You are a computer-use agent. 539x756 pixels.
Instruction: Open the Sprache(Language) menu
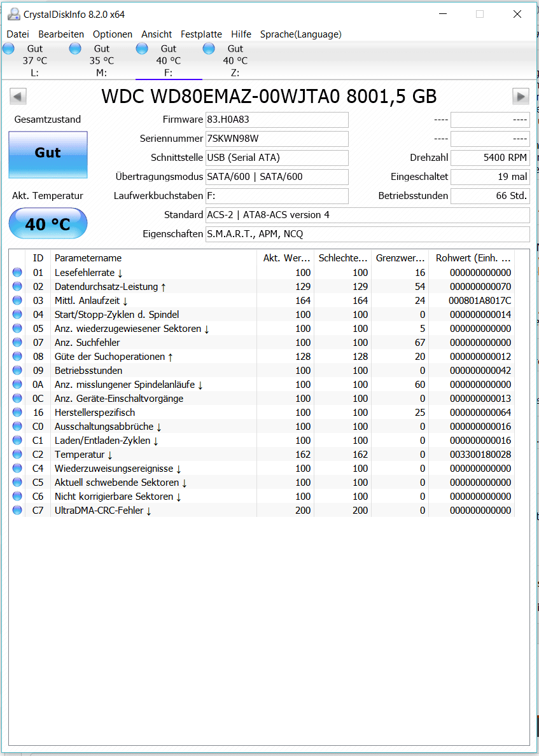tap(300, 34)
